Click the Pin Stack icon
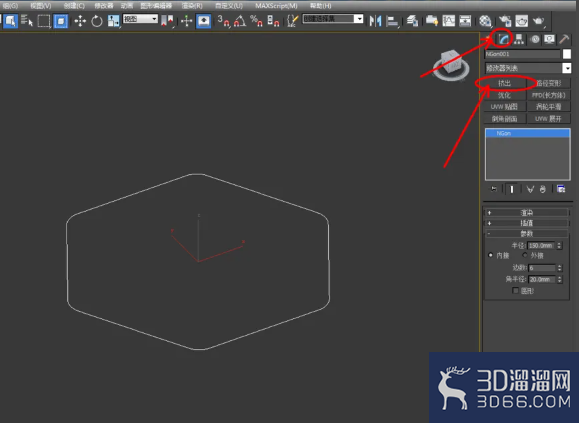This screenshot has width=579, height=423. pos(494,189)
